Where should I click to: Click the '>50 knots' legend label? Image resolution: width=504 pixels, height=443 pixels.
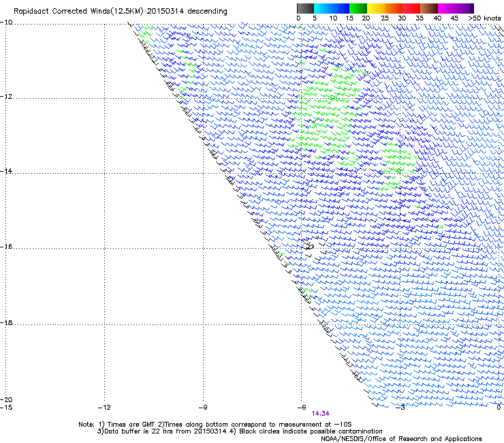(x=484, y=18)
